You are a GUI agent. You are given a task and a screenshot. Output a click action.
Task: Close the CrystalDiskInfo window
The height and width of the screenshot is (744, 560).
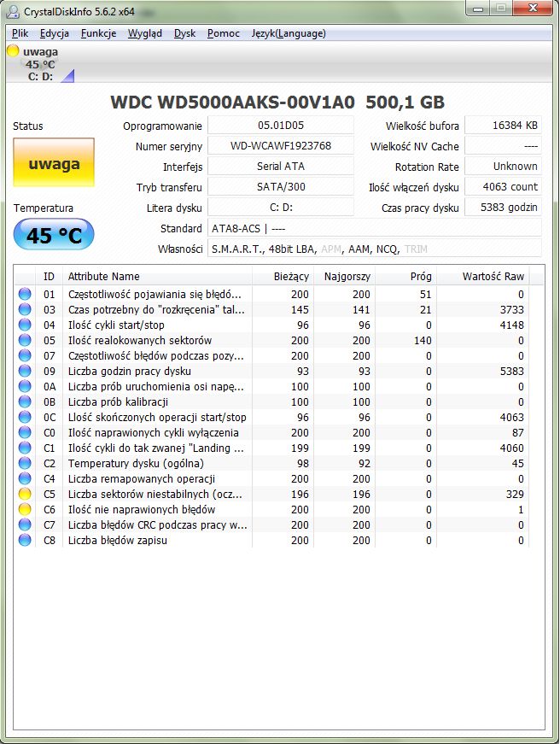[x=533, y=8]
